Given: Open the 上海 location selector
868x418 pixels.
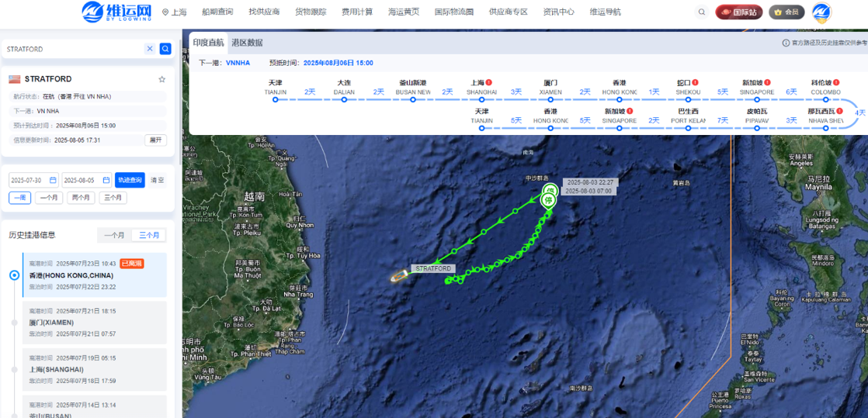Looking at the screenshot, I should click(175, 12).
